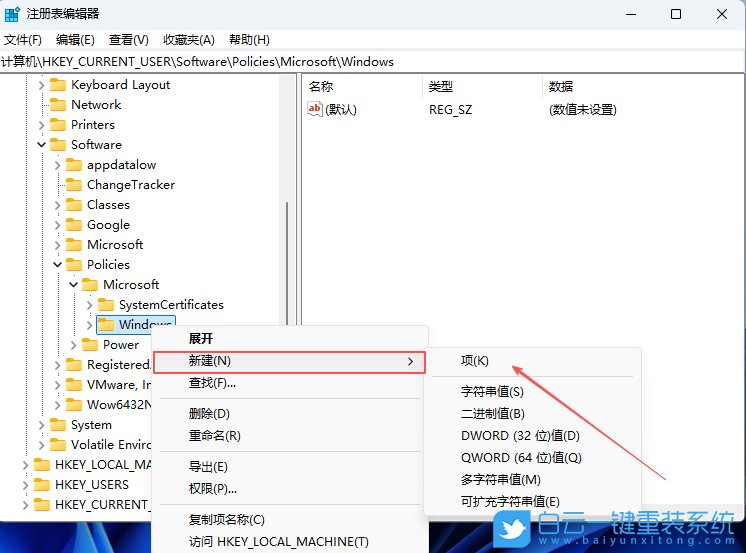Click the Google folder icon
The height and width of the screenshot is (553, 746).
tap(74, 225)
